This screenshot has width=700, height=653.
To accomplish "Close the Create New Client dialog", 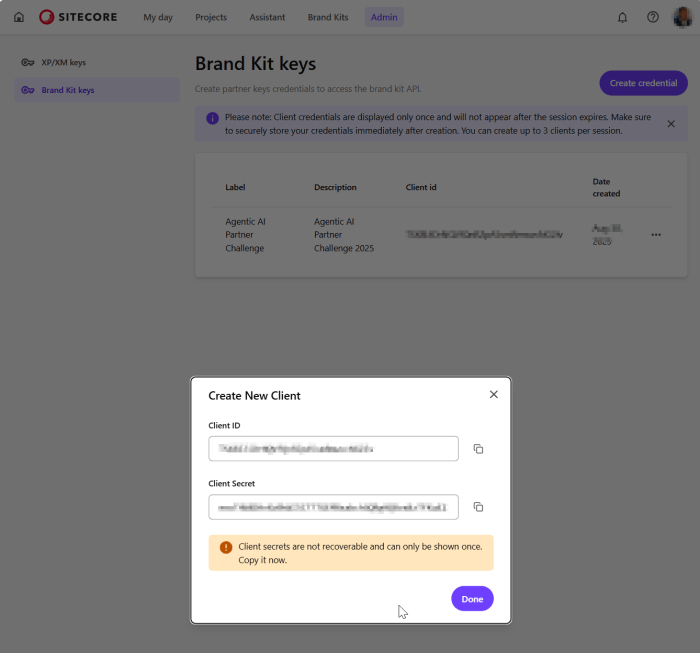I will click(493, 395).
